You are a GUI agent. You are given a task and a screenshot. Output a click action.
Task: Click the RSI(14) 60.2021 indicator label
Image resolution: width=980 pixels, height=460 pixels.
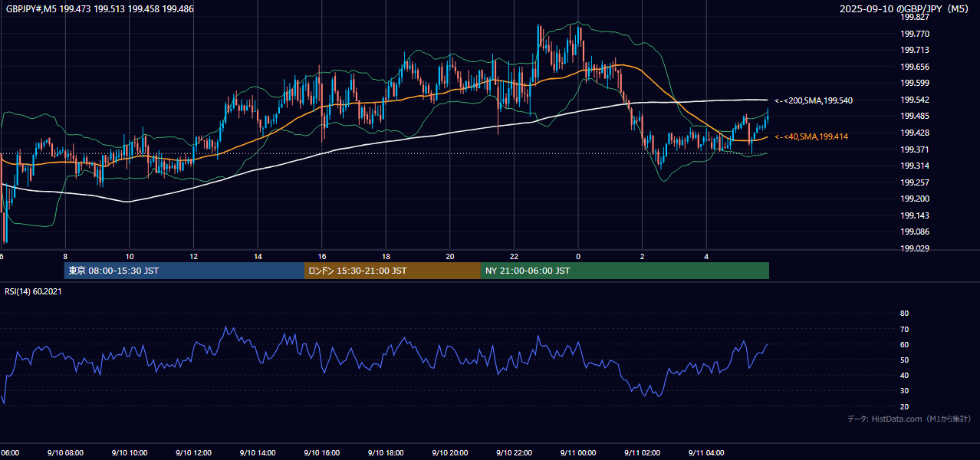coord(34,291)
